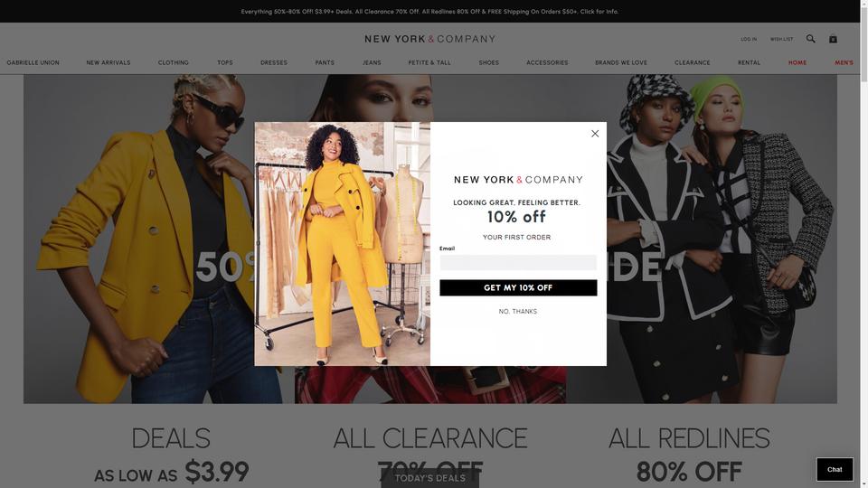
Task: Click the Log In link
Action: tap(749, 39)
